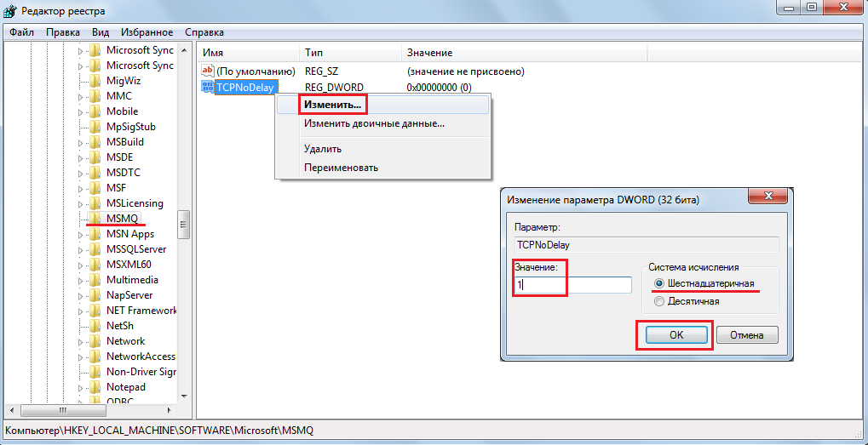Open the Файл menu
The width and height of the screenshot is (868, 445).
pyautogui.click(x=22, y=32)
